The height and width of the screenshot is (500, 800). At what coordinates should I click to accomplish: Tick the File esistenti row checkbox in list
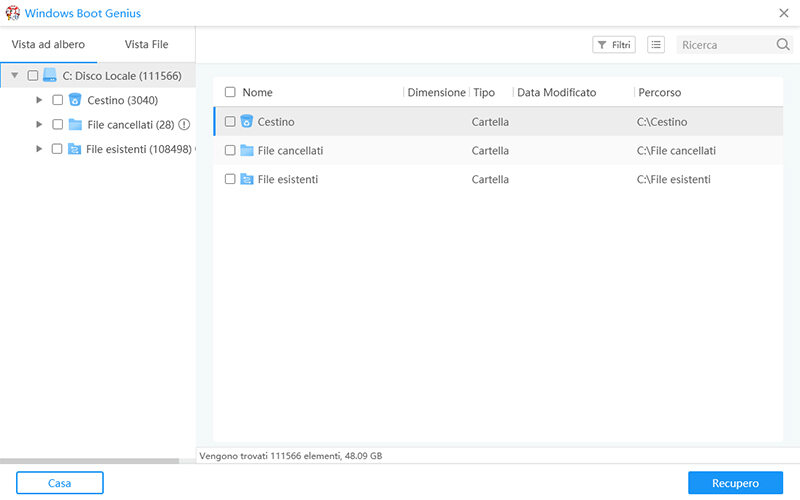[230, 179]
